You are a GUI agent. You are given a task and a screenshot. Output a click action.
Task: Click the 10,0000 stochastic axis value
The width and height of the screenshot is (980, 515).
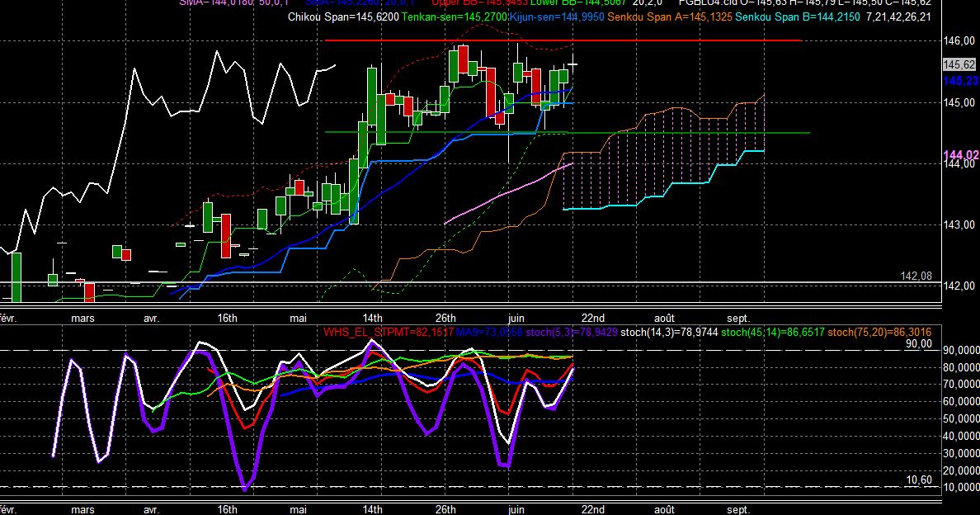(961, 487)
